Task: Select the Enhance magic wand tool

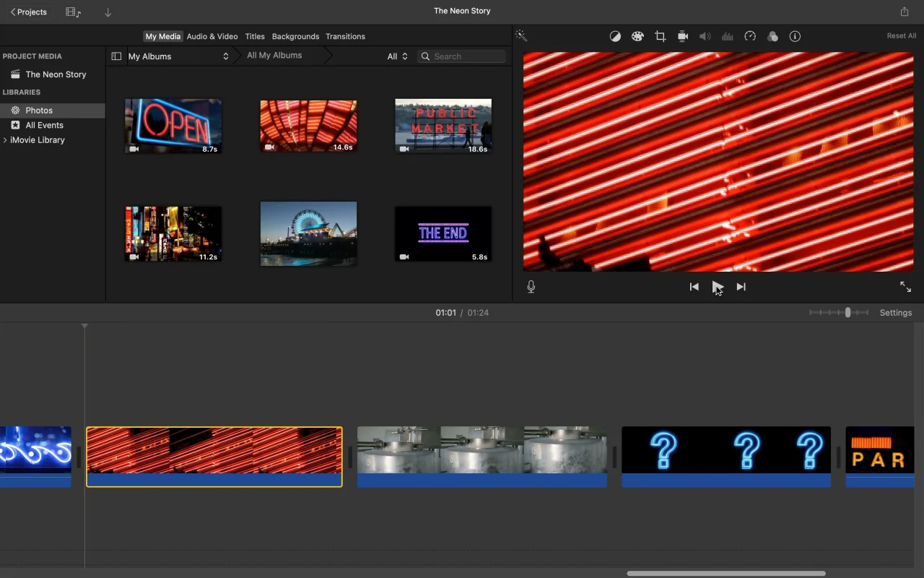Action: pos(520,35)
